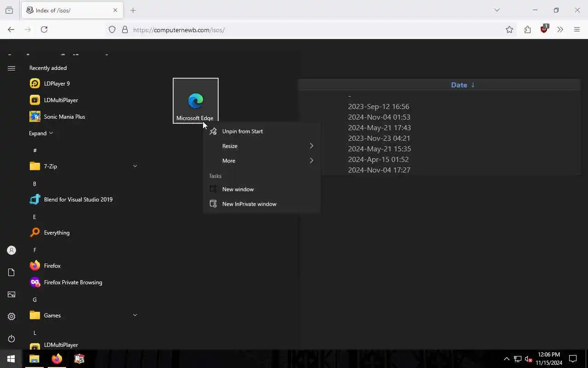Open a new tab with plus
Screen dimensions: 588x368
click(x=133, y=10)
